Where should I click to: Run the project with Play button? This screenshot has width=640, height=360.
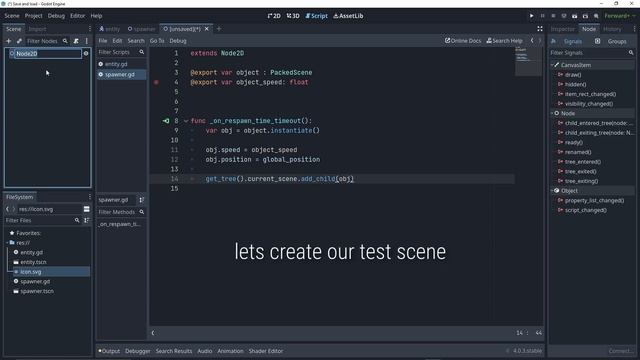[531, 16]
